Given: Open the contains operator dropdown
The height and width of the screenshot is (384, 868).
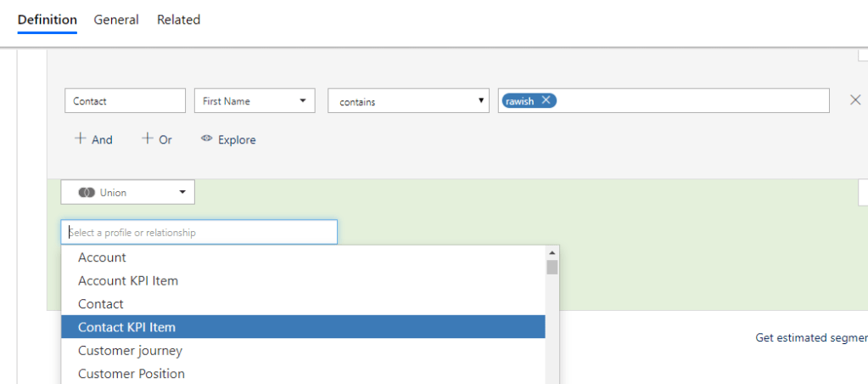Looking at the screenshot, I should coord(408,101).
